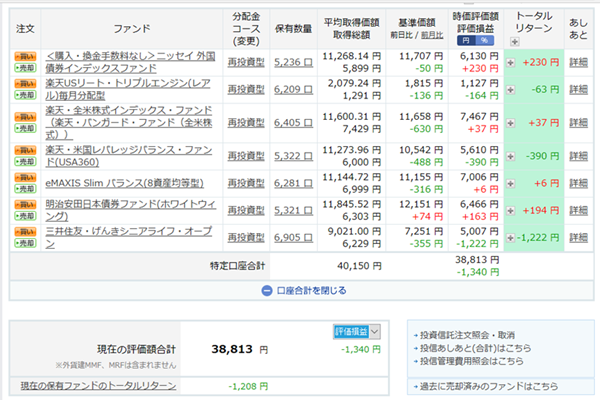Expand total return details for +230 円 row

click(x=512, y=62)
